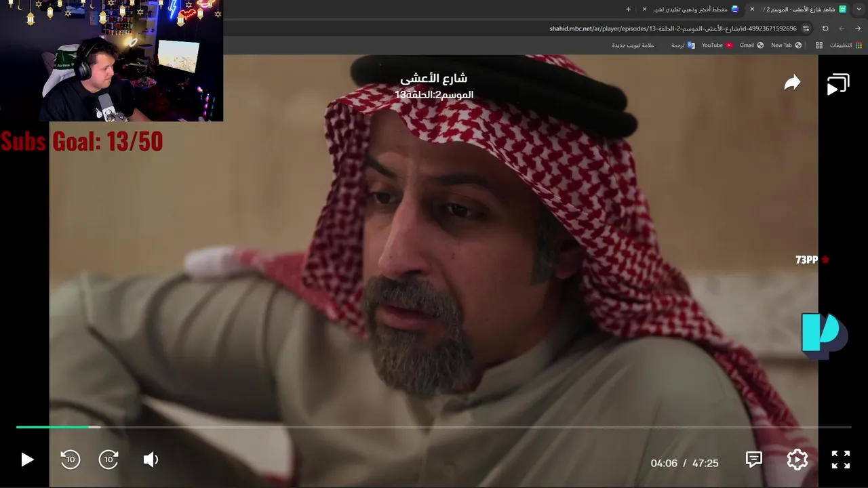Open the tab search dropdown
868x488 pixels.
click(x=859, y=9)
